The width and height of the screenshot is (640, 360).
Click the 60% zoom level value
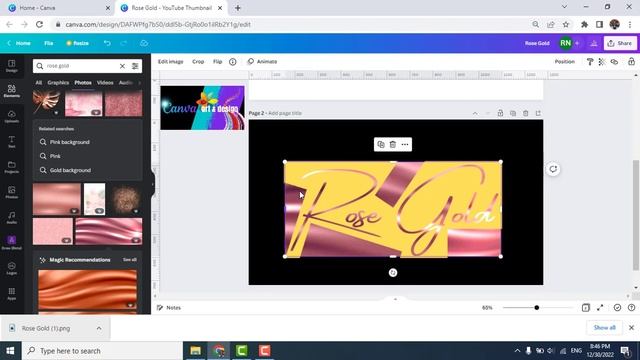(x=487, y=308)
